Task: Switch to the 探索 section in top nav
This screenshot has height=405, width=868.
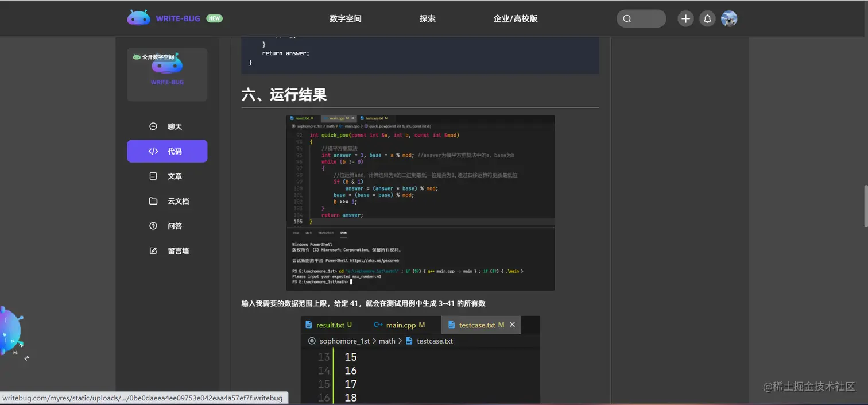Action: pyautogui.click(x=427, y=18)
